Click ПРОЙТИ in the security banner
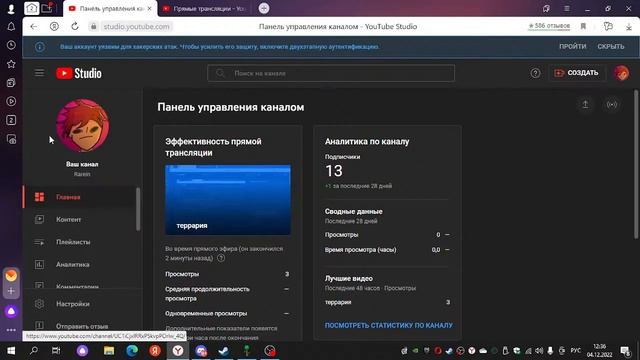Viewport: 640px width, 360px height. (572, 47)
